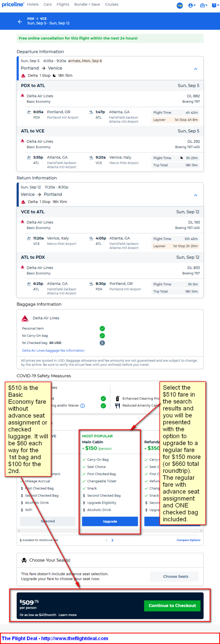The height and width of the screenshot is (644, 220).
Task: Click the Priceline logo
Action: click(x=13, y=5)
